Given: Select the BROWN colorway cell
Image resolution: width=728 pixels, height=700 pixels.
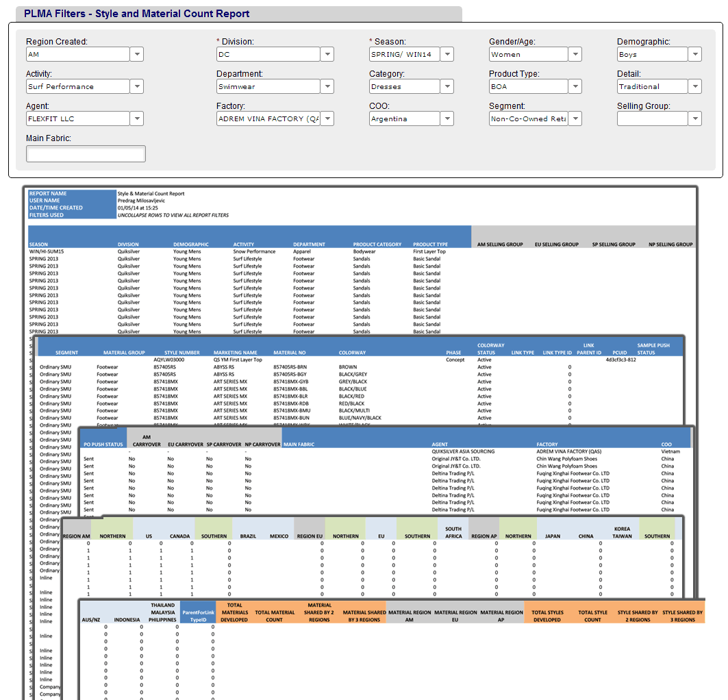Looking at the screenshot, I should coord(348,367).
